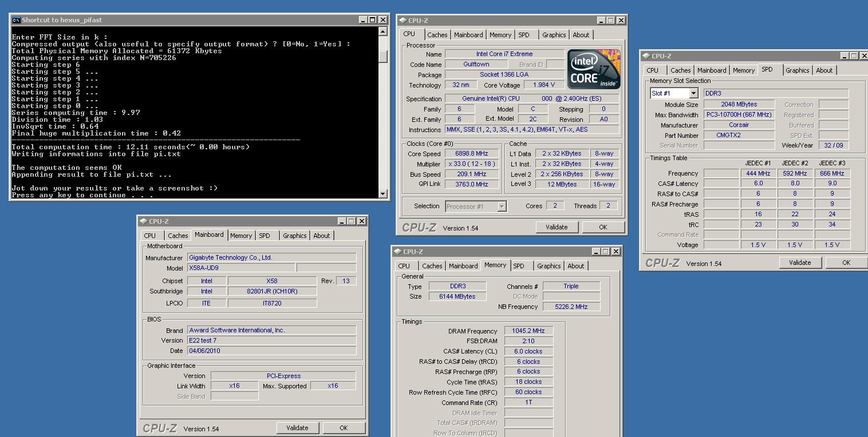
Task: Click Validate in SPD window
Action: pos(800,263)
